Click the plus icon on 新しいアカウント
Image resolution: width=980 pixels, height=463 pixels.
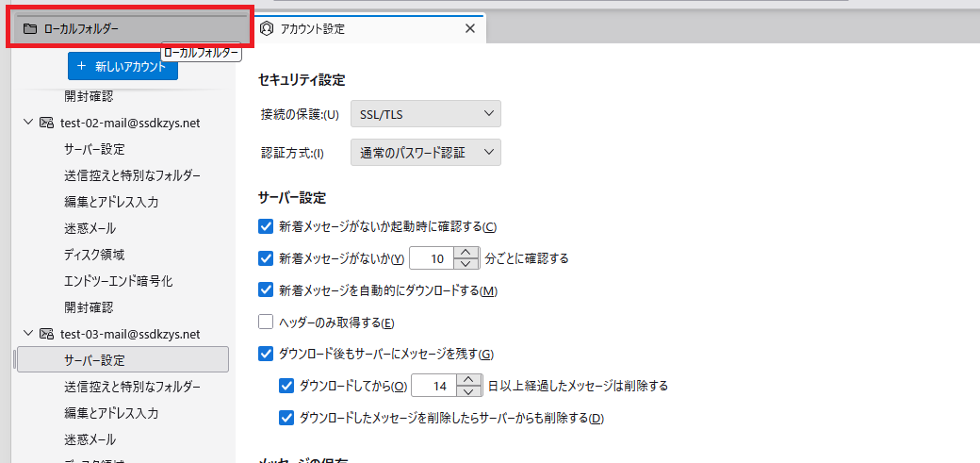82,67
